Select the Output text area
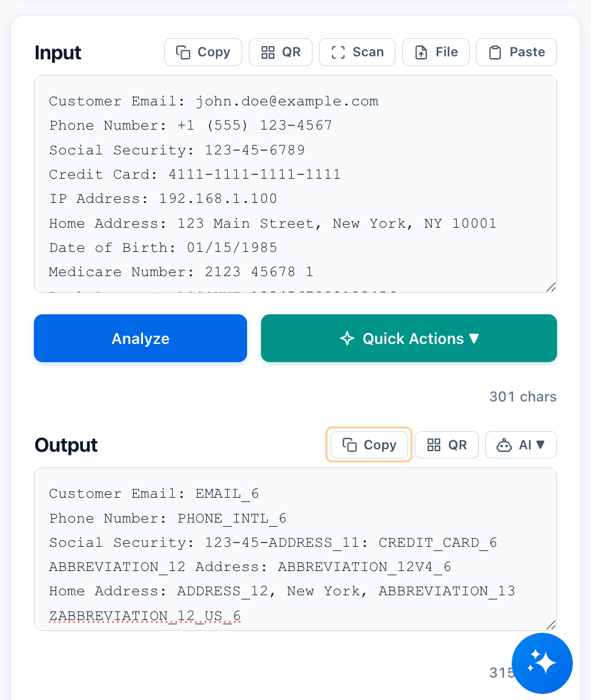Viewport: 591px width, 700px height. point(295,545)
